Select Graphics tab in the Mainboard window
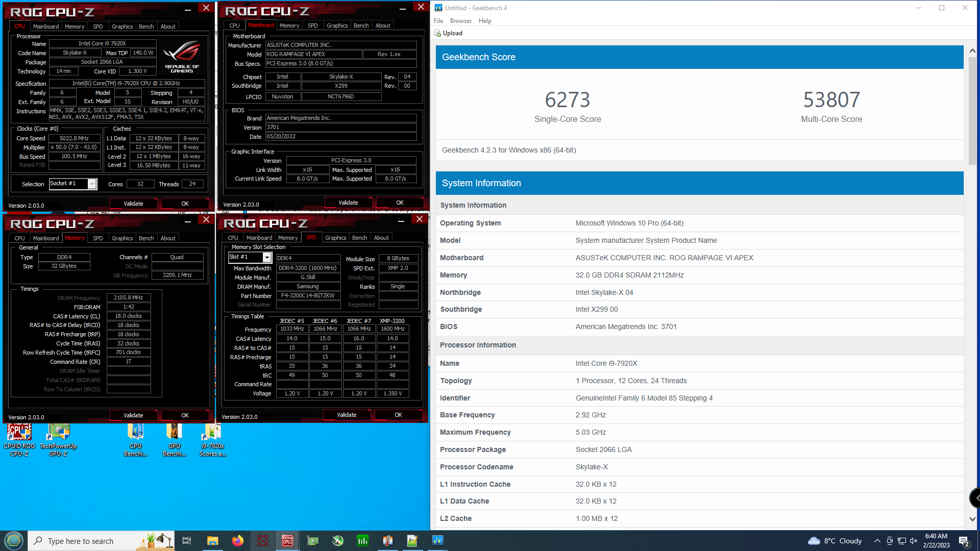The image size is (980, 551). (x=337, y=26)
